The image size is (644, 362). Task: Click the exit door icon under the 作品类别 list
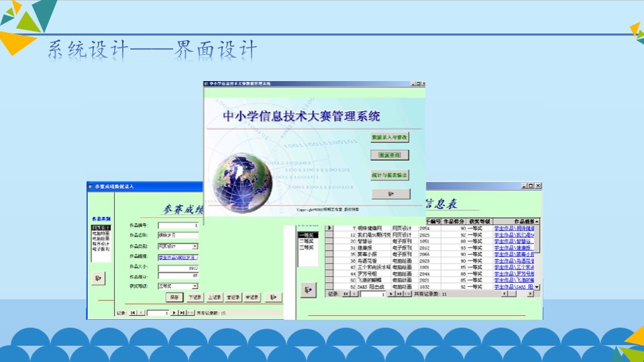coord(98,278)
